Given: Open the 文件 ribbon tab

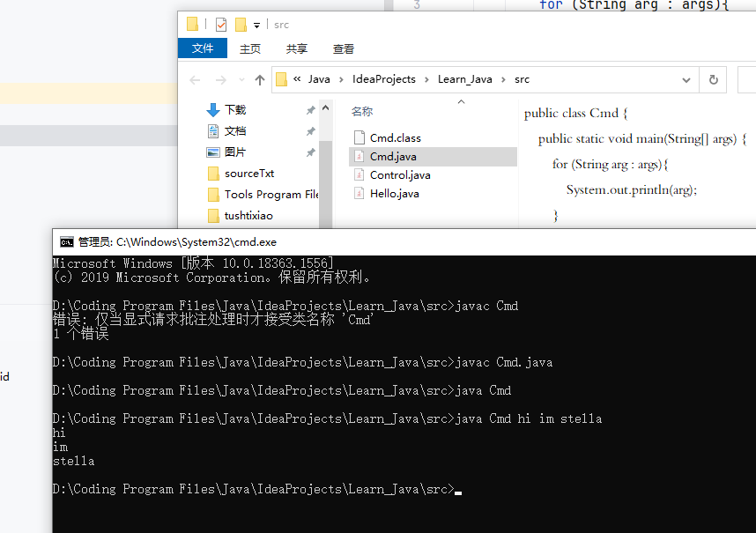Looking at the screenshot, I should click(203, 48).
